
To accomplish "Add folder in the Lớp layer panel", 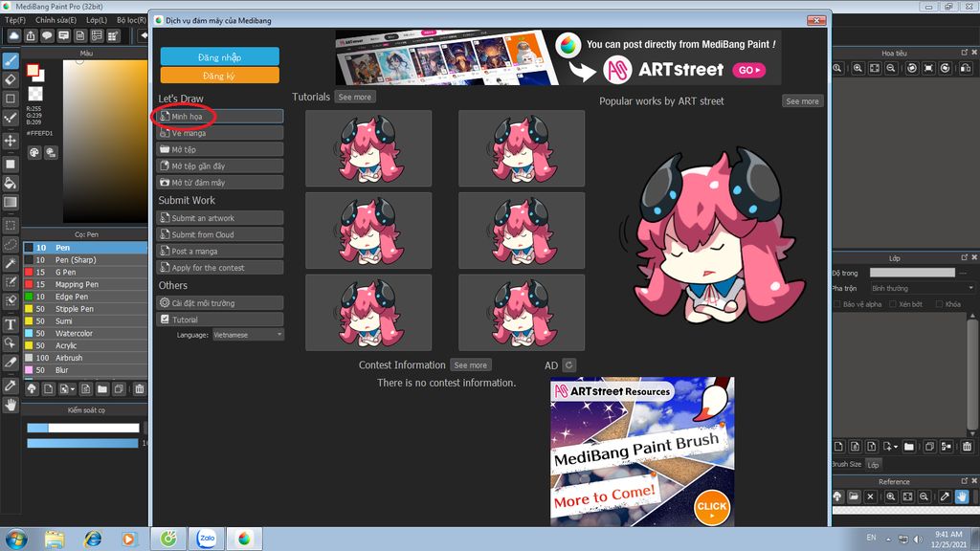I will [909, 446].
